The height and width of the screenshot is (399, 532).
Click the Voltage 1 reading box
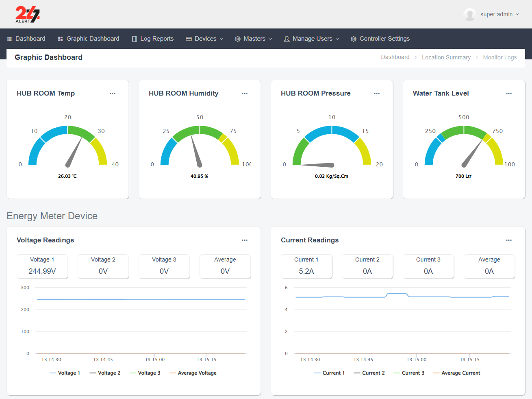[42, 266]
